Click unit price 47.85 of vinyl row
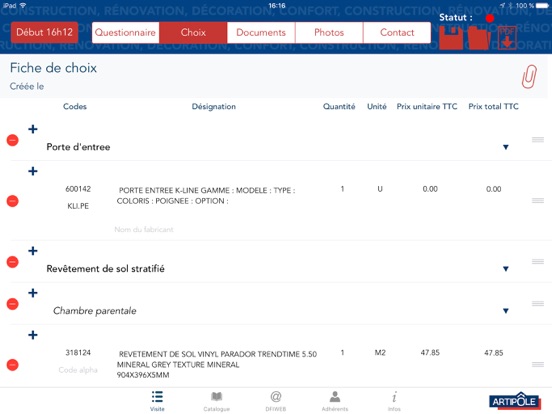 coord(430,352)
